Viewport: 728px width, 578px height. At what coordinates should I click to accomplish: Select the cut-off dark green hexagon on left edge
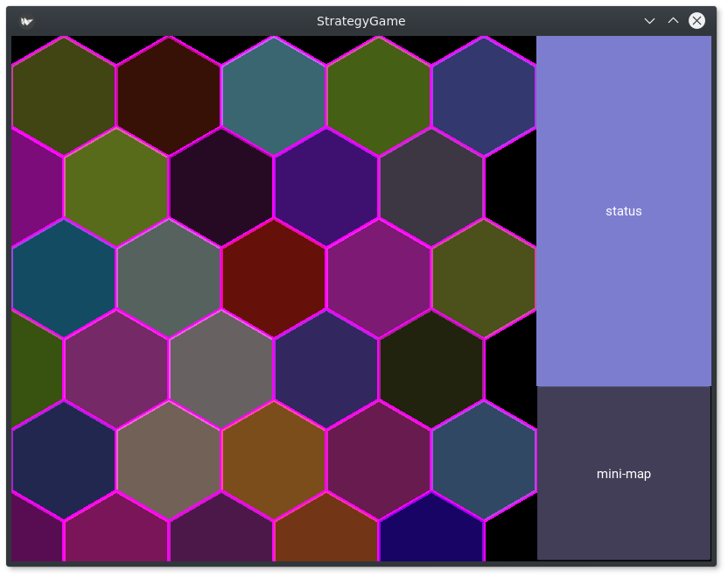(x=37, y=370)
